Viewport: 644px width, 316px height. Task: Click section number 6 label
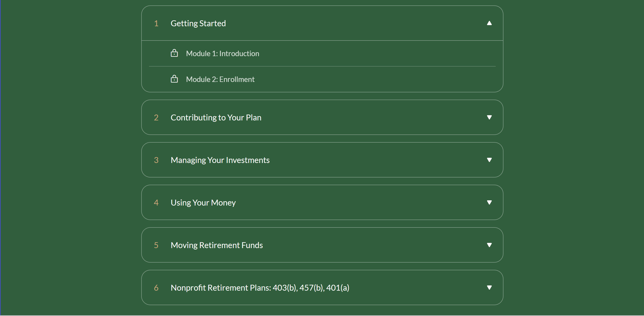(156, 288)
